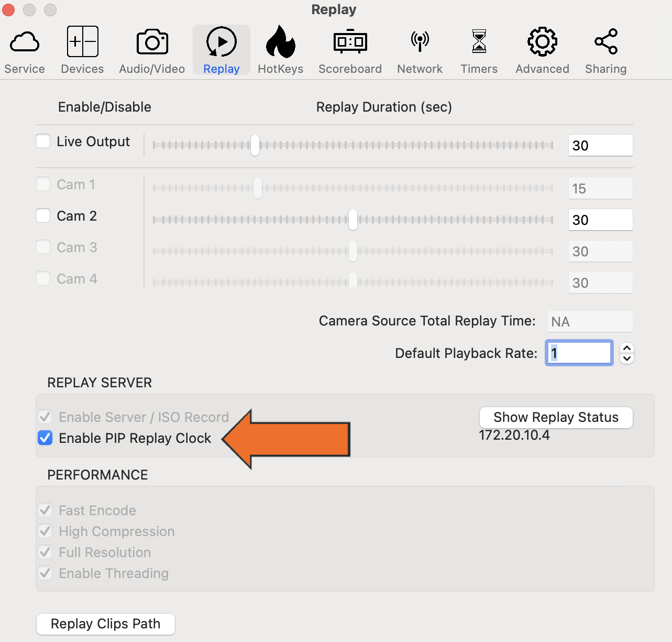
Task: Enable the Live Output checkbox
Action: click(x=43, y=142)
